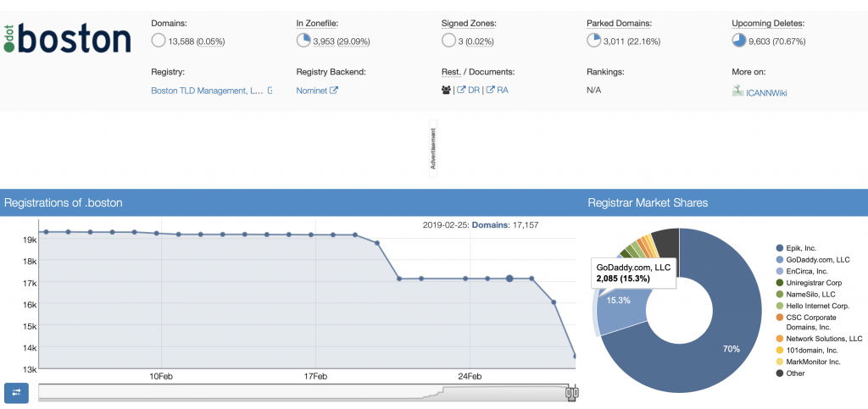868x409 pixels.
Task: Click the 3,011 (22.16%) parked value
Action: click(x=632, y=41)
